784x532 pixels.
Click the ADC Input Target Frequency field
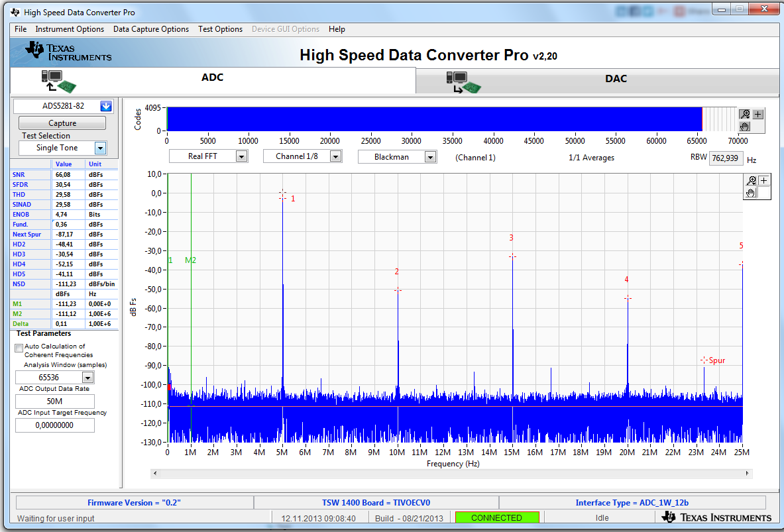click(55, 425)
